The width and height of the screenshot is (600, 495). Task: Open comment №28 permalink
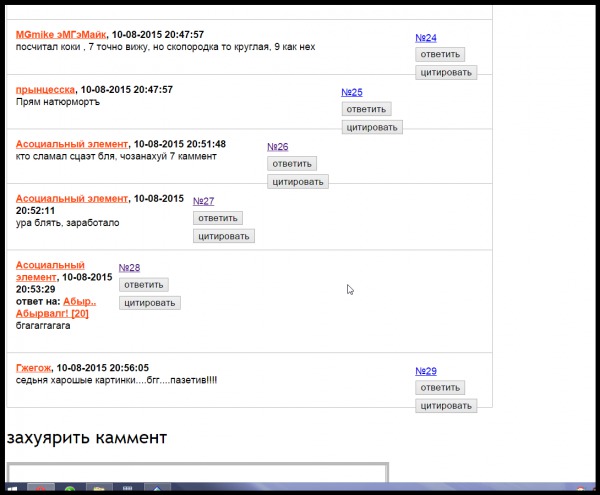pos(129,268)
